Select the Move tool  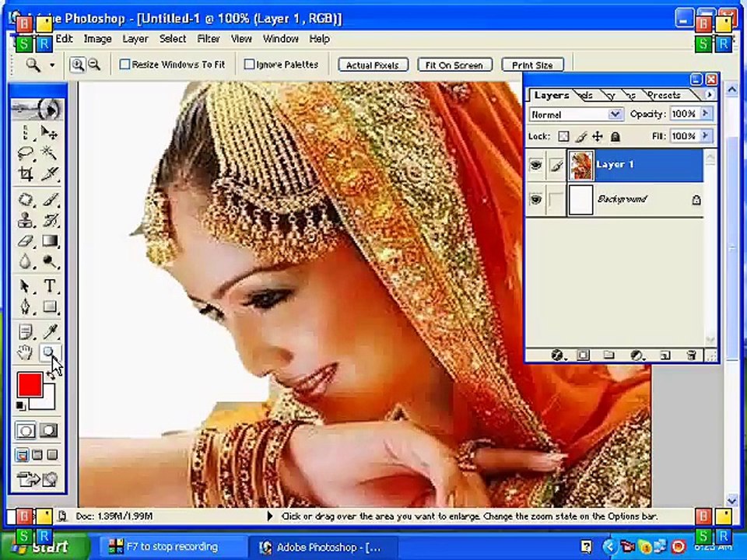coord(50,132)
